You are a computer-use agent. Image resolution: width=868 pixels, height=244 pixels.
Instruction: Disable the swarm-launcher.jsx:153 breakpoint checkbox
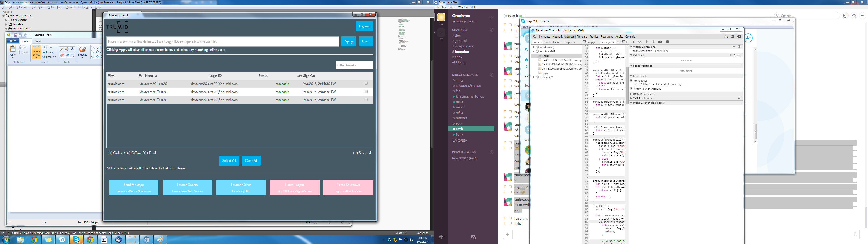tap(632, 89)
